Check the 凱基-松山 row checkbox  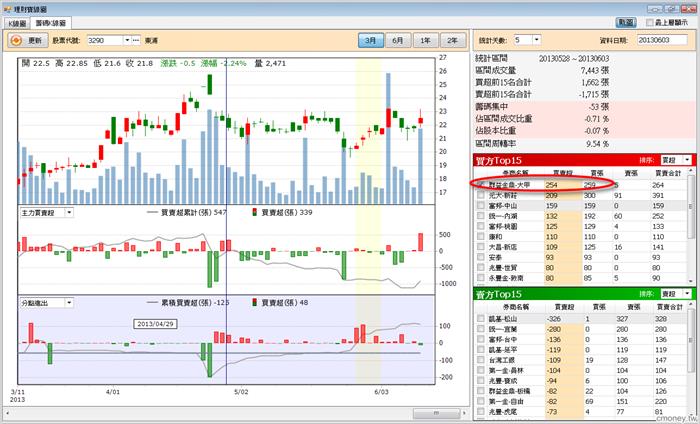[x=481, y=319]
